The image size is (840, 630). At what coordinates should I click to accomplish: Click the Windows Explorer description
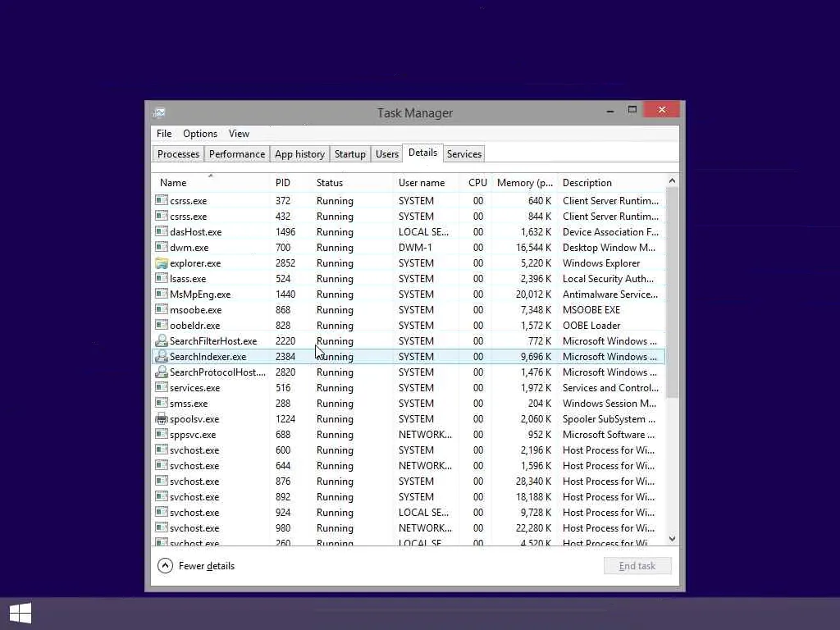tap(601, 263)
